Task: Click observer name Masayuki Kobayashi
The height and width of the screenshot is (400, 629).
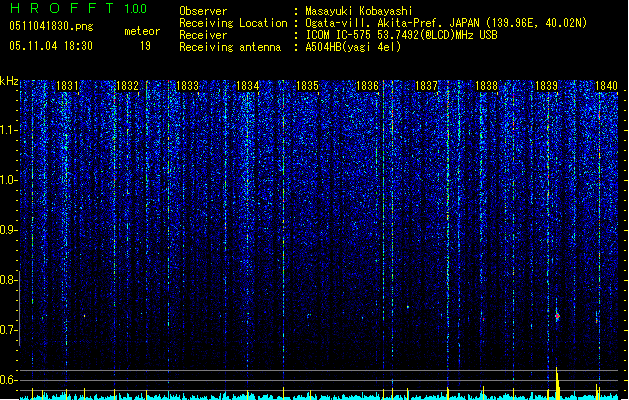Action: point(359,11)
